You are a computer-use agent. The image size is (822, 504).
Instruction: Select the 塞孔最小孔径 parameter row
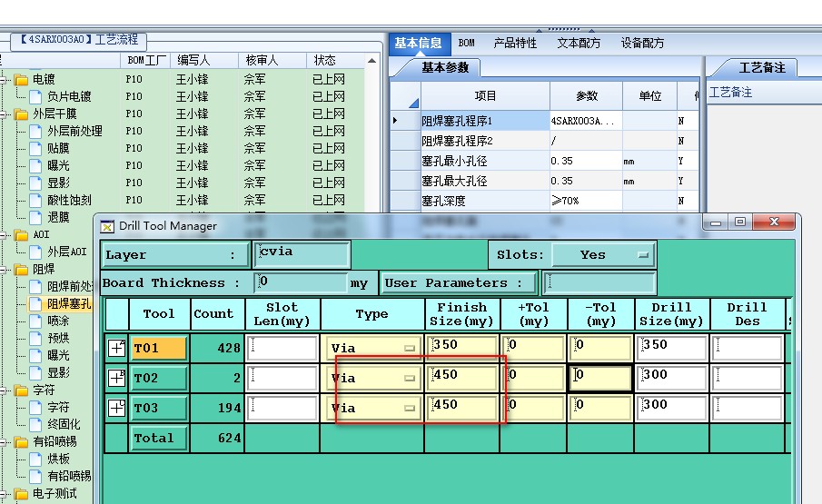(545, 161)
